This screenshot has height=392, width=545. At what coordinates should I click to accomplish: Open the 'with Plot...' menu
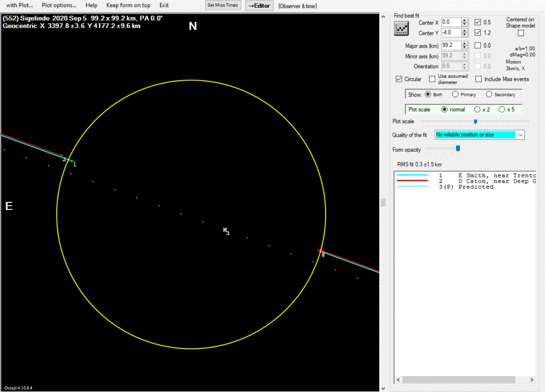pyautogui.click(x=20, y=5)
